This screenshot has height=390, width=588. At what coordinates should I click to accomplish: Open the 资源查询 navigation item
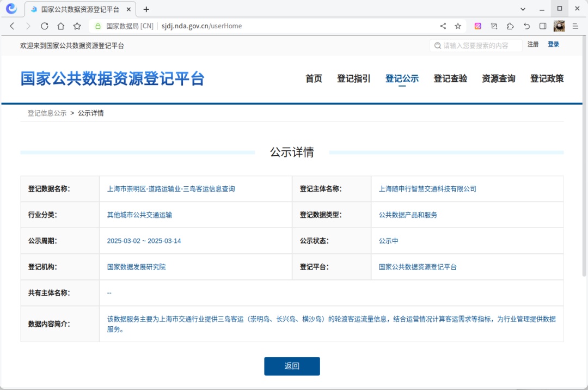498,78
